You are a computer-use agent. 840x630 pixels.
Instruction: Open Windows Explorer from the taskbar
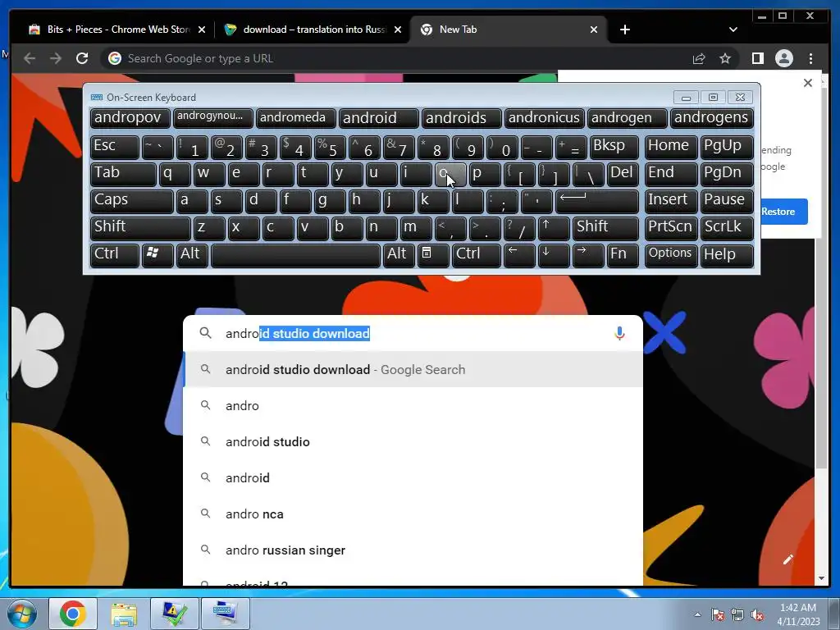[x=124, y=614]
